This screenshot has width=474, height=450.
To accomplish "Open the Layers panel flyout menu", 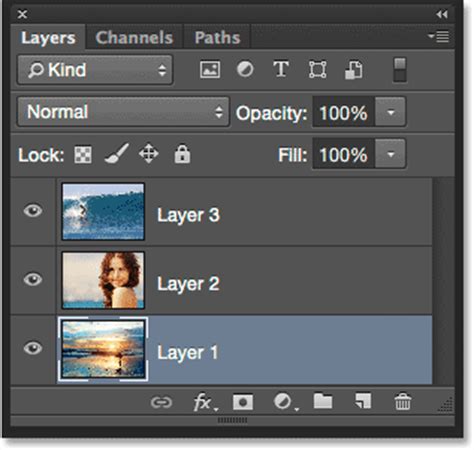I will (439, 36).
